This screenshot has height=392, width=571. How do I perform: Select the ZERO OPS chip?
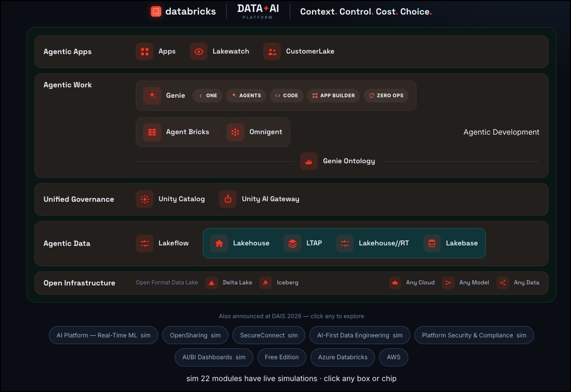pos(386,96)
